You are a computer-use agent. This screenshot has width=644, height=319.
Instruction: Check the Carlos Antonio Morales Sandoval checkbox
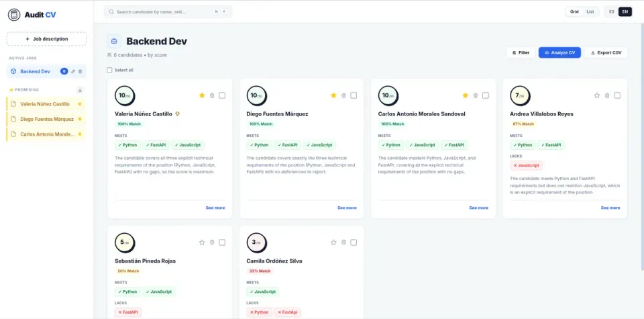pos(486,95)
